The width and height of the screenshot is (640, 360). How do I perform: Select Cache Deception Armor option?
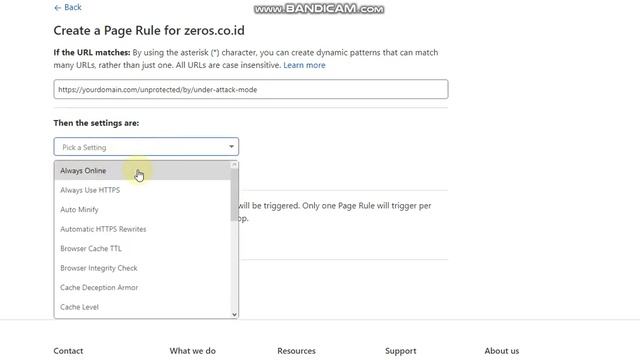[142, 287]
